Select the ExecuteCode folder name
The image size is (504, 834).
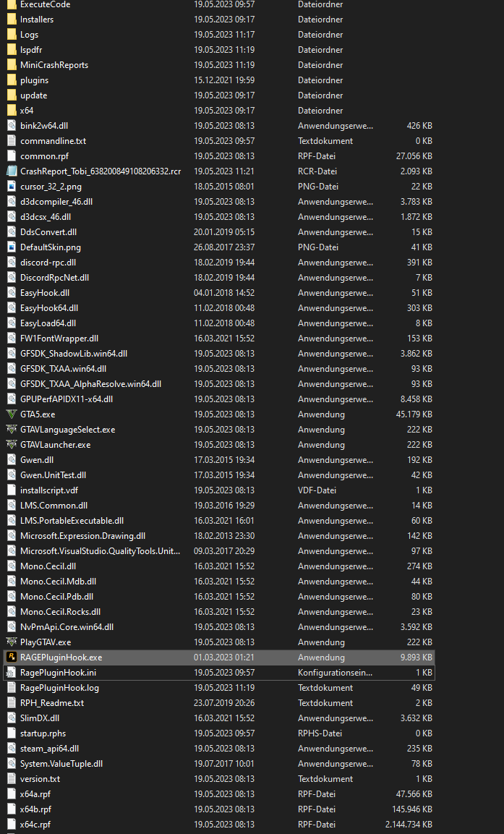(x=45, y=4)
